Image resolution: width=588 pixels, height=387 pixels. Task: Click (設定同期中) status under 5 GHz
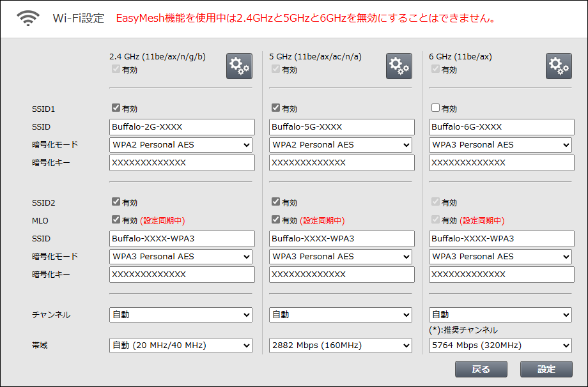[322, 221]
